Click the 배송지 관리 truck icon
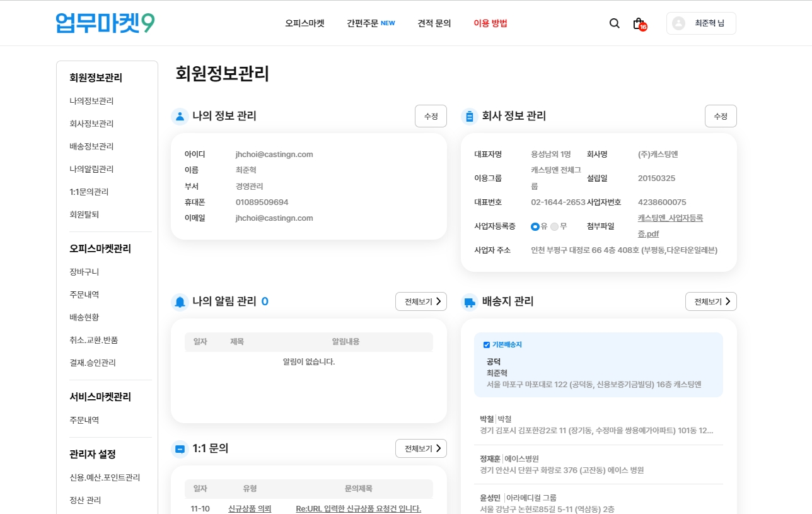Image resolution: width=812 pixels, height=514 pixels. coord(470,302)
